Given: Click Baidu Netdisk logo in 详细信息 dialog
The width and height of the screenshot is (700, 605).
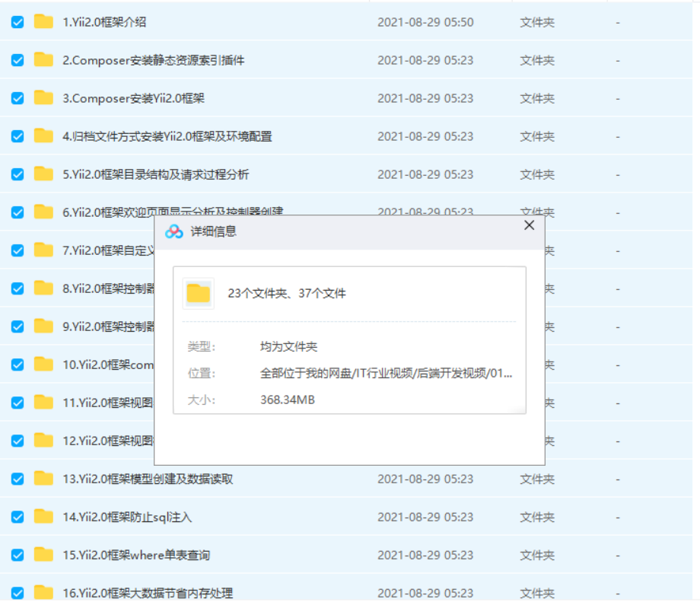Looking at the screenshot, I should [x=173, y=231].
